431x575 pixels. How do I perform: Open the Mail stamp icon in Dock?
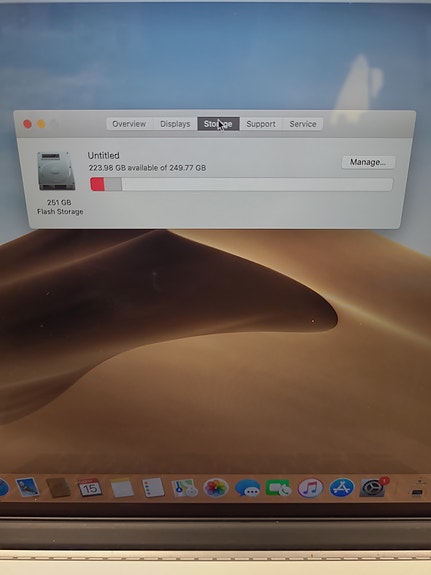tap(27, 487)
